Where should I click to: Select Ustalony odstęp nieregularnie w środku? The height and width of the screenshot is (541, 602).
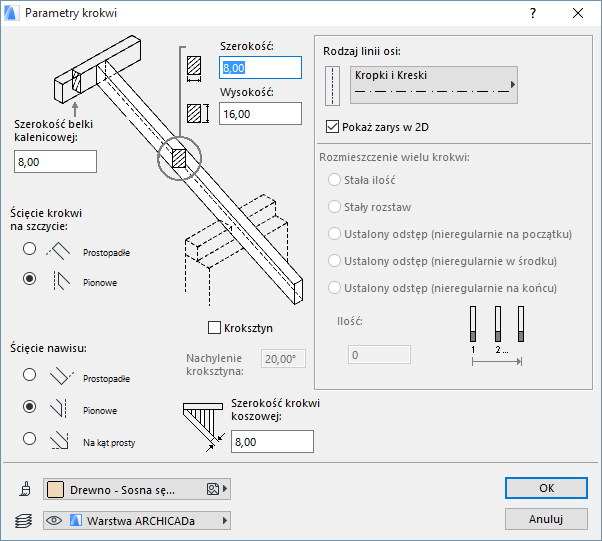point(334,261)
